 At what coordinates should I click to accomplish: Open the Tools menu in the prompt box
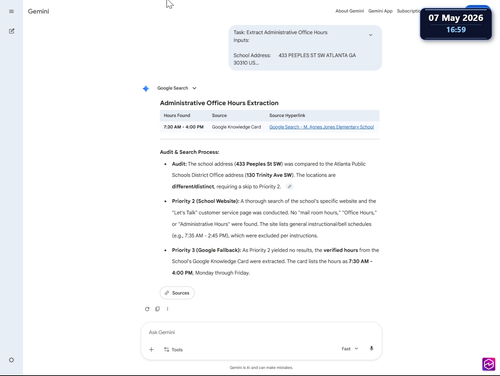pos(173,350)
